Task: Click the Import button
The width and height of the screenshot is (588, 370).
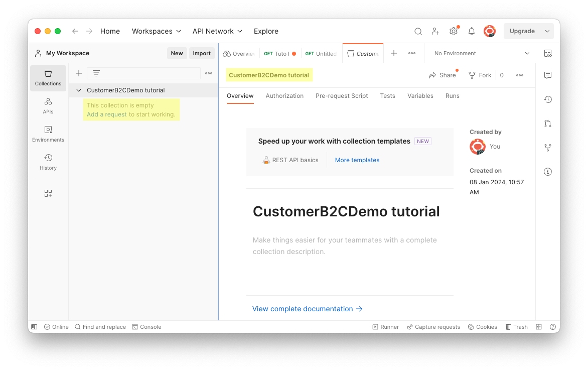Action: click(202, 53)
